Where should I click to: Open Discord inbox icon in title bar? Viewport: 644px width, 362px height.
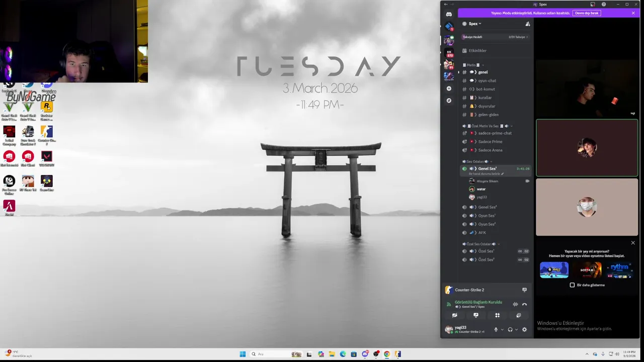(x=593, y=5)
